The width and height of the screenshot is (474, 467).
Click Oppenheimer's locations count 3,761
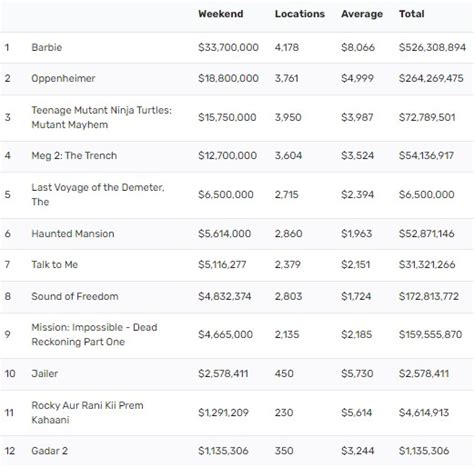[287, 79]
